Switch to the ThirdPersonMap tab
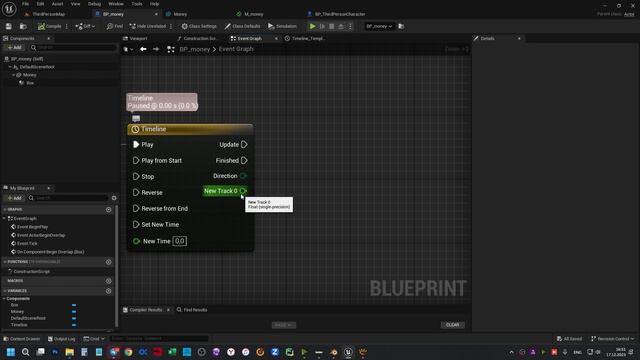The width and height of the screenshot is (640, 360). [x=48, y=14]
